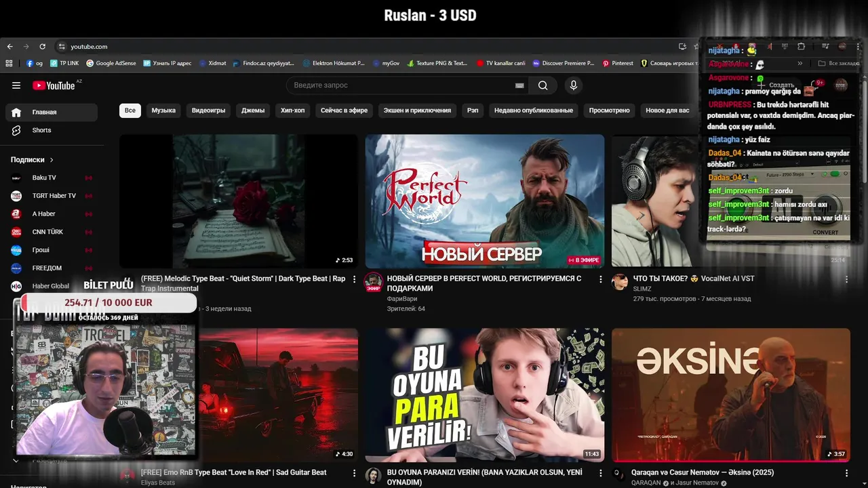Expand the Подписки subscriptions section
The width and height of the screenshot is (868, 488).
[32, 160]
